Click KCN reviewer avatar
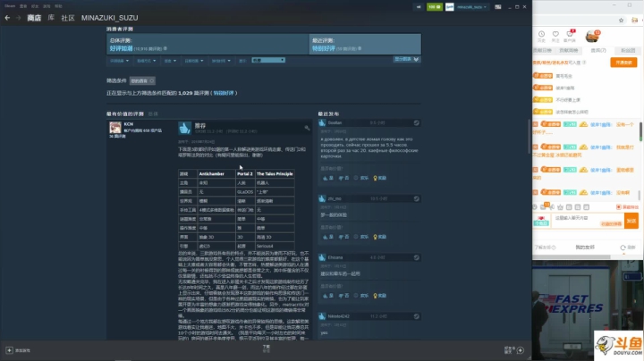This screenshot has height=361, width=644. tap(115, 127)
